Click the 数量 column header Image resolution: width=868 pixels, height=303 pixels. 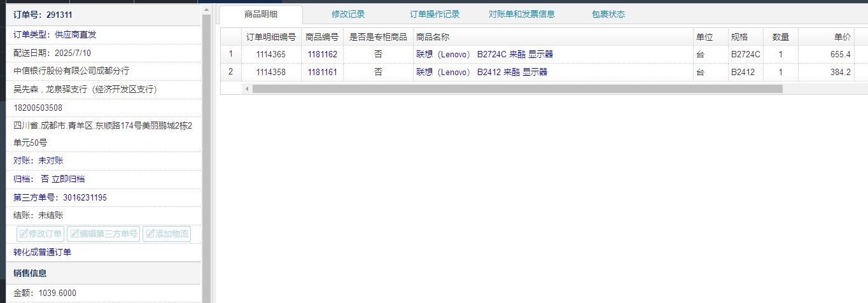781,37
